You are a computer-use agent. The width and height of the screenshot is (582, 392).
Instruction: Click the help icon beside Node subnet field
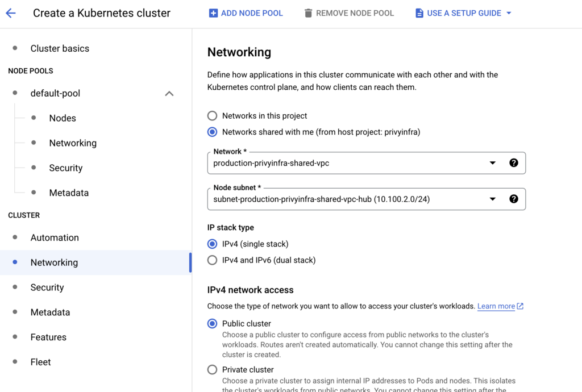click(514, 199)
